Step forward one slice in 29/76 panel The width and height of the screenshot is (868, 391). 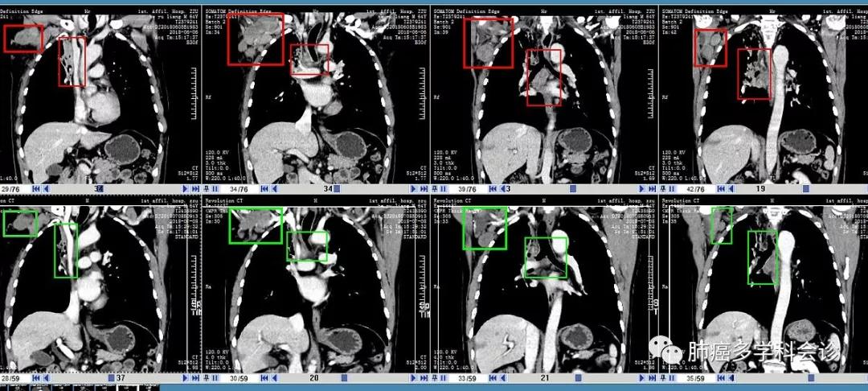pos(186,189)
